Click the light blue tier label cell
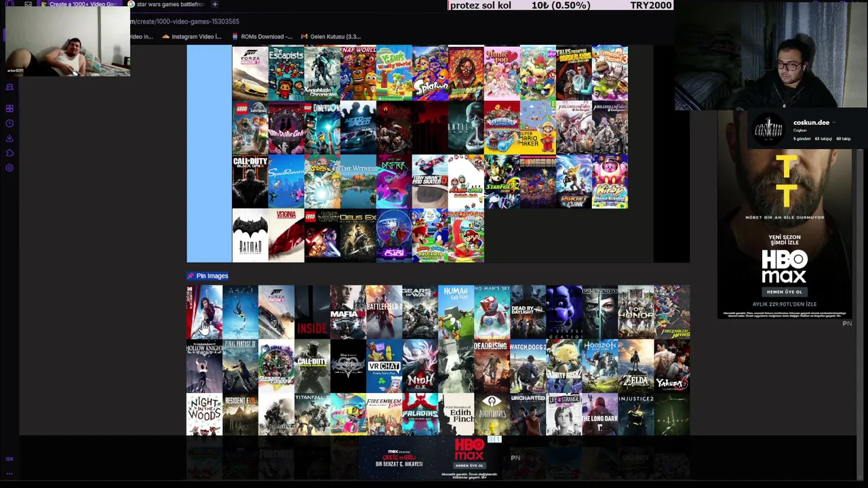Screen dimensions: 868x488 (209, 154)
